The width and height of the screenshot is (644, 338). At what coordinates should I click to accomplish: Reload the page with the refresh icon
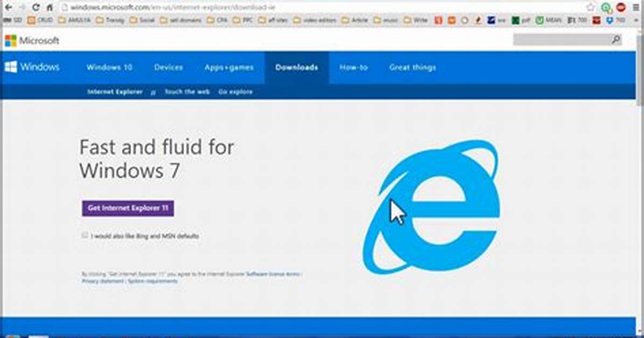(36, 8)
